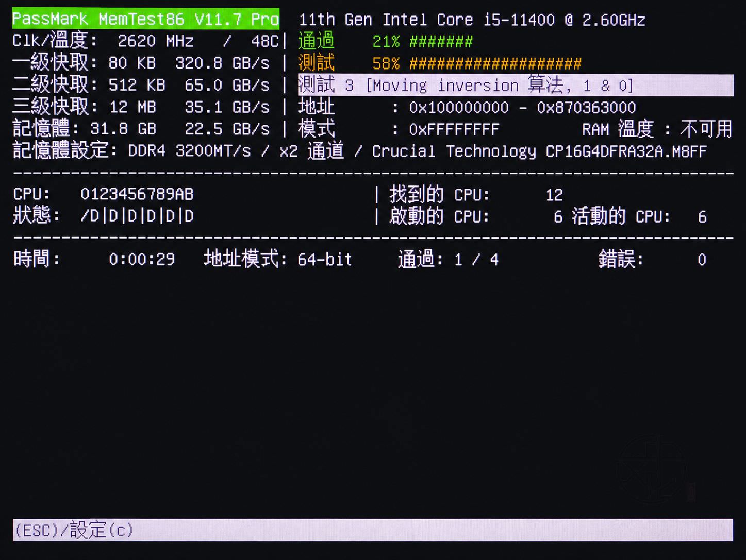This screenshot has width=746, height=560.
Task: Click the 活動的 CPU count 6
Action: [702, 217]
